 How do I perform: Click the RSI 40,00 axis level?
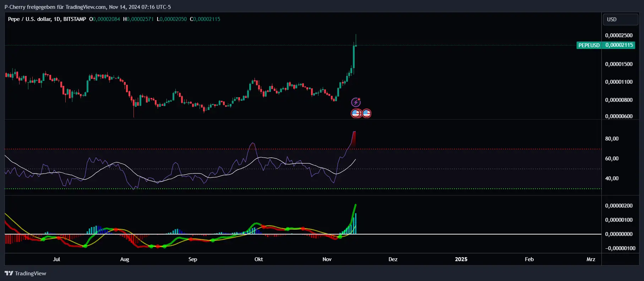[612, 178]
